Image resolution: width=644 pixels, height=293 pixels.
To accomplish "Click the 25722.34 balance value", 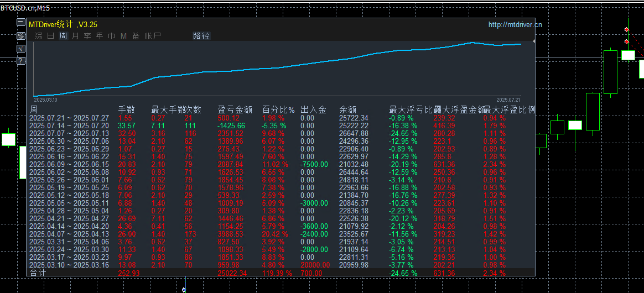I will point(354,118).
